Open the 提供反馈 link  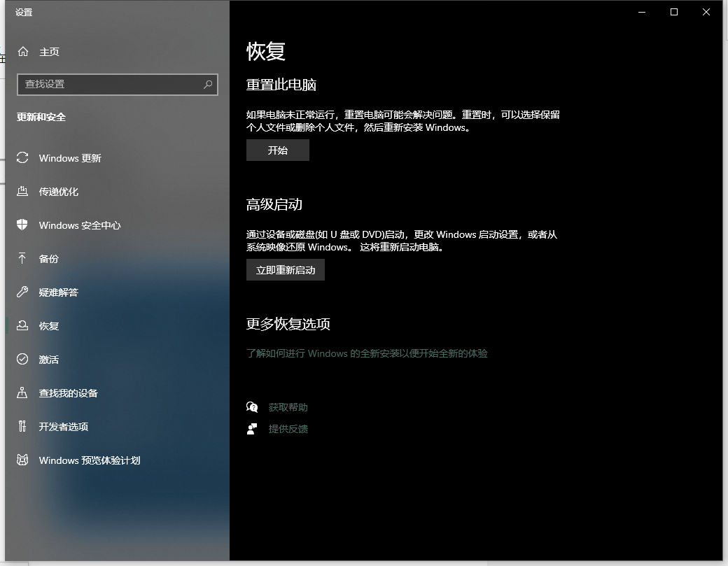(x=288, y=429)
